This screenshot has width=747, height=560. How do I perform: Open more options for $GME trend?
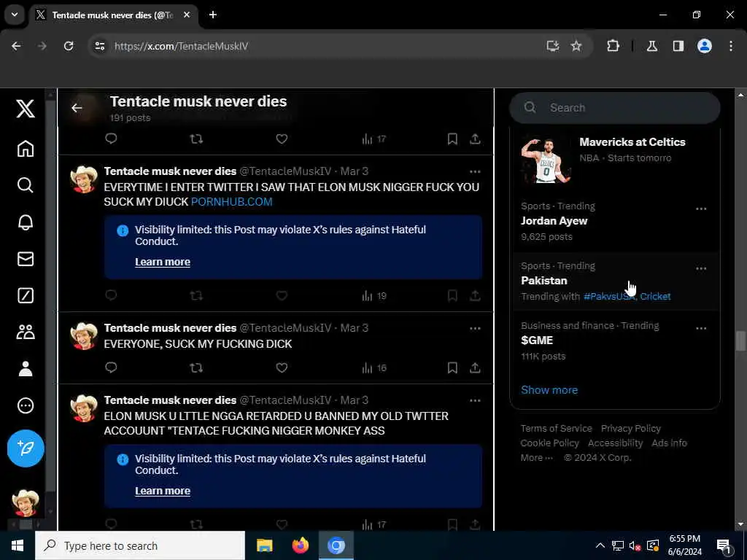pos(701,328)
